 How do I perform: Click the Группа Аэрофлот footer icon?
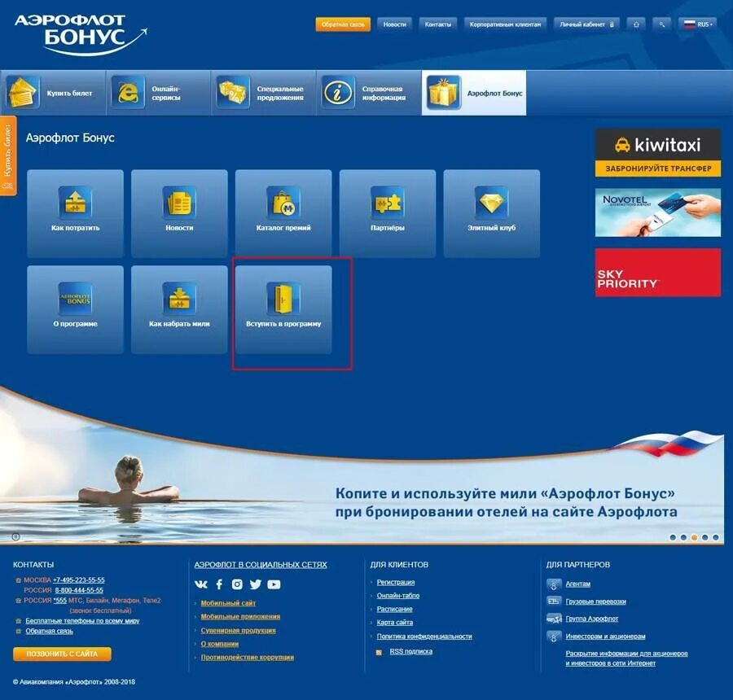pos(554,619)
